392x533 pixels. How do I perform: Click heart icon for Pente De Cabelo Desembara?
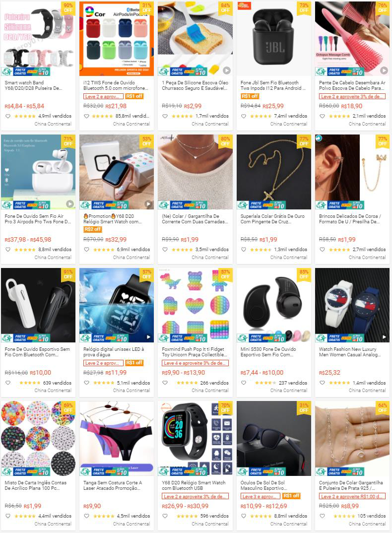[323, 116]
